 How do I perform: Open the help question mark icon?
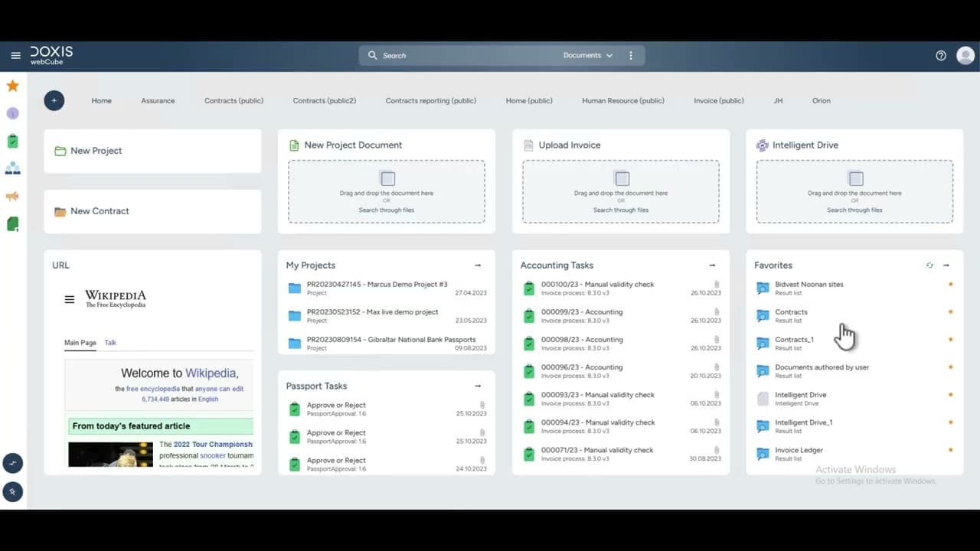[941, 56]
